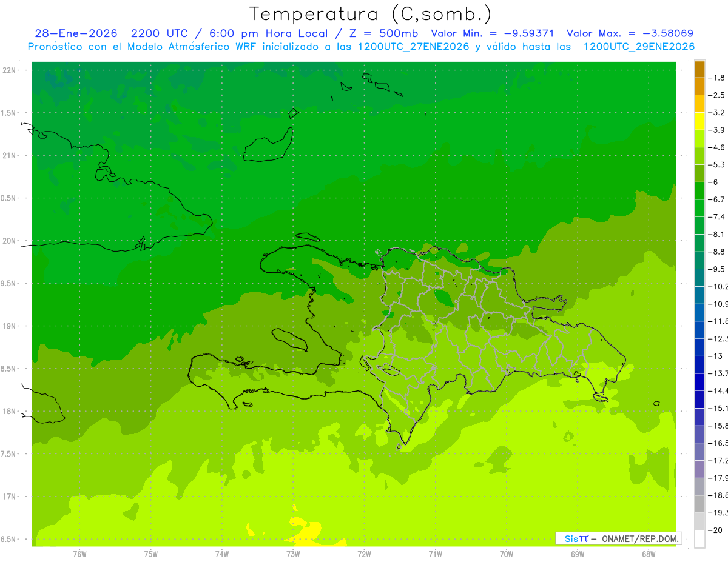Click the "Valor Max. = -3.58069" value
This screenshot has width=728, height=562.
coord(630,33)
